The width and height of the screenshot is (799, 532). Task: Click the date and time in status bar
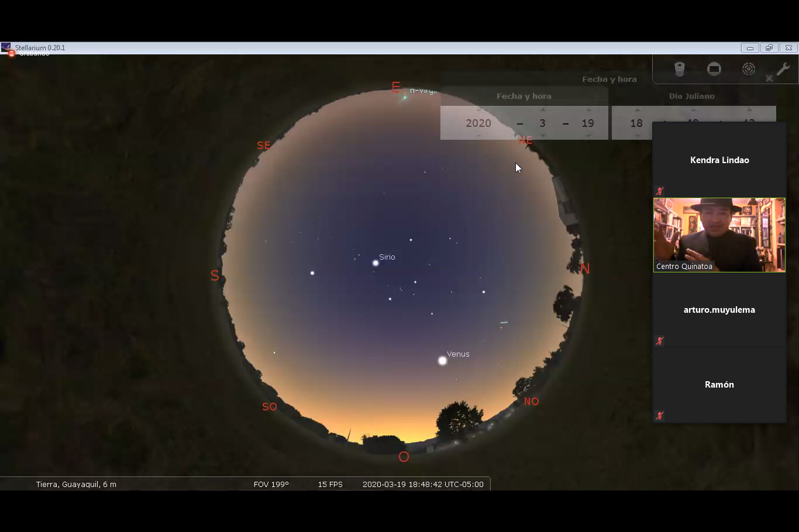click(423, 484)
